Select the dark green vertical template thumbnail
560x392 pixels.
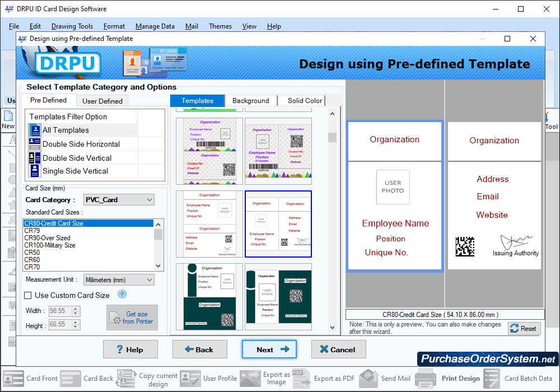point(278,297)
